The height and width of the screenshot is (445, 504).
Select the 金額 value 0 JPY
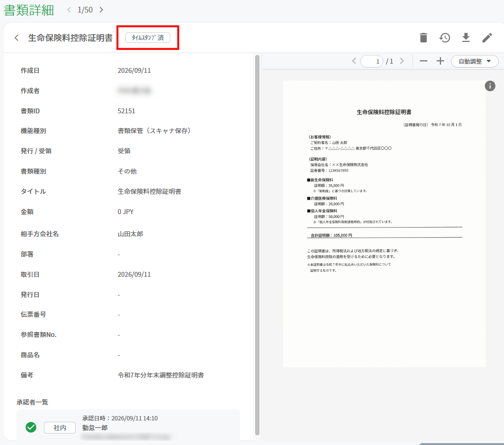(125, 212)
